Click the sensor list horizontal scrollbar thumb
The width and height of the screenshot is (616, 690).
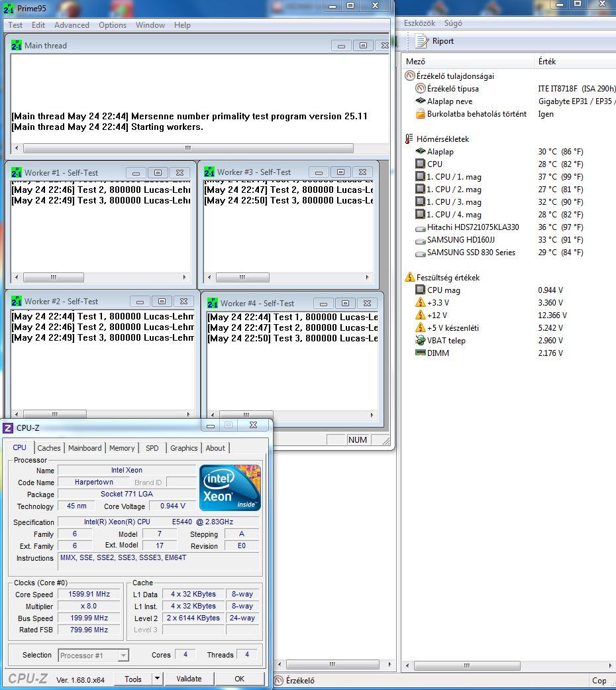[x=467, y=665]
